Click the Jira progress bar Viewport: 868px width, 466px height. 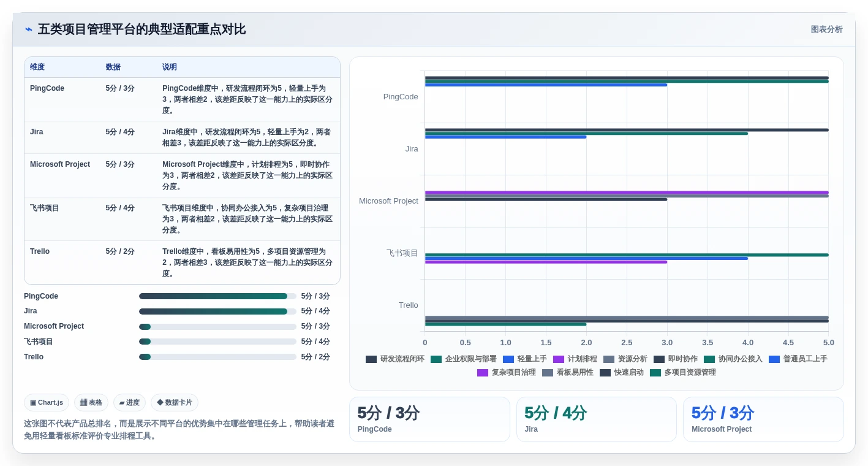pos(217,311)
